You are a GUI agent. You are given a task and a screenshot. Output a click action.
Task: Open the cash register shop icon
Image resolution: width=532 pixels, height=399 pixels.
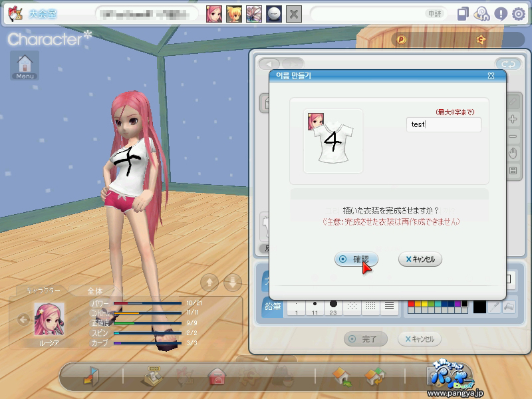(154, 376)
